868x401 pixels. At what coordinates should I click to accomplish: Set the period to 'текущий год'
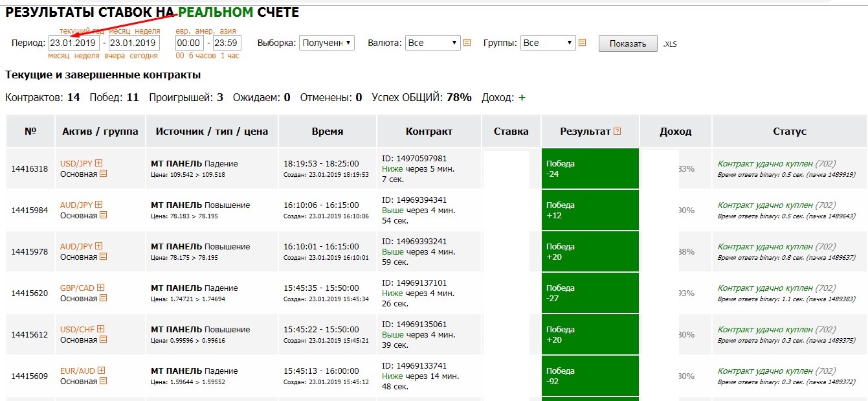click(82, 31)
